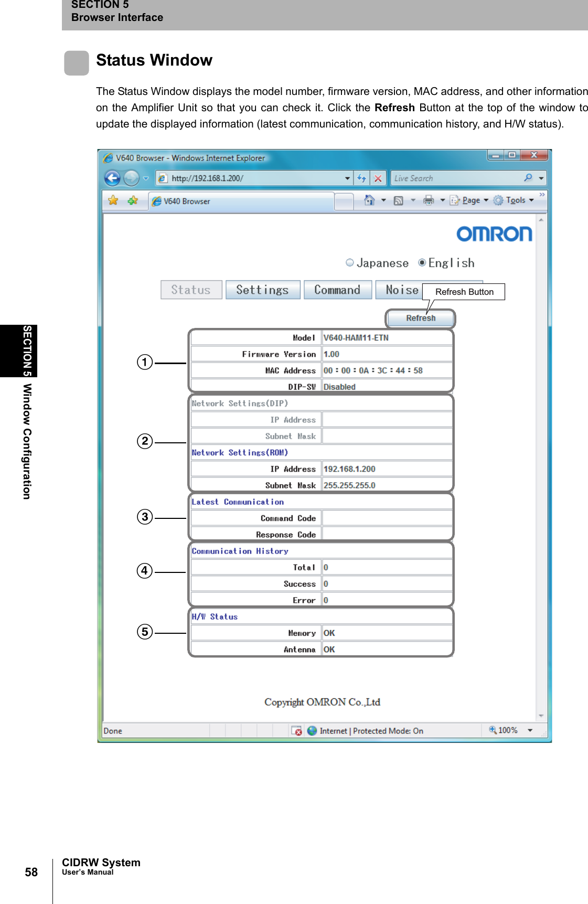Click the H/W Status heading
Screen dimensions: 588x904
point(215,616)
